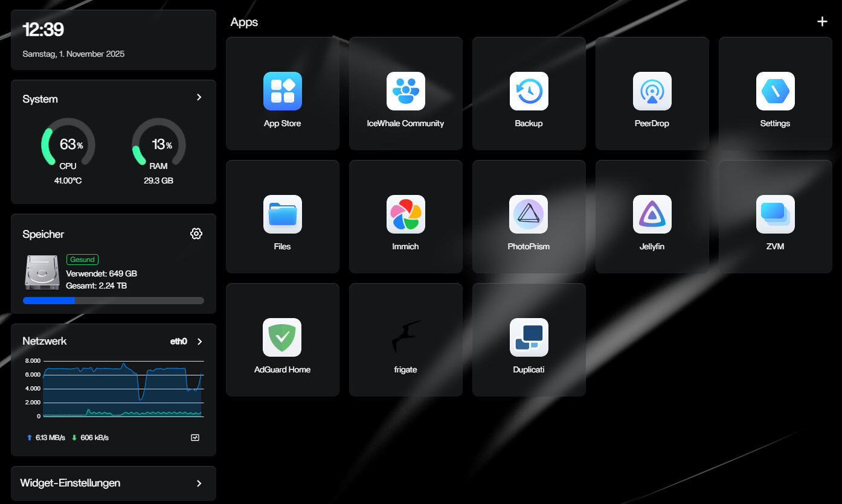This screenshot has height=504, width=842.
Task: Open the Settings app icon
Action: (775, 92)
